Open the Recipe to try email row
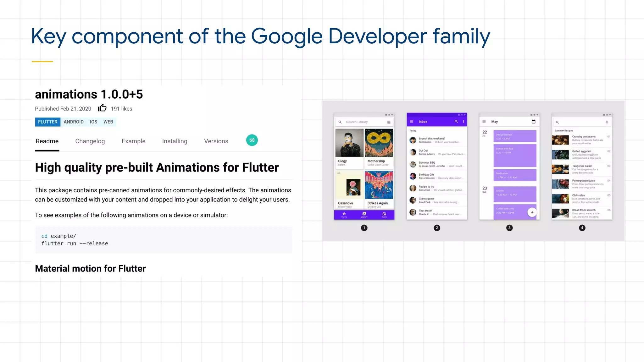The width and height of the screenshot is (644, 362). (x=437, y=188)
